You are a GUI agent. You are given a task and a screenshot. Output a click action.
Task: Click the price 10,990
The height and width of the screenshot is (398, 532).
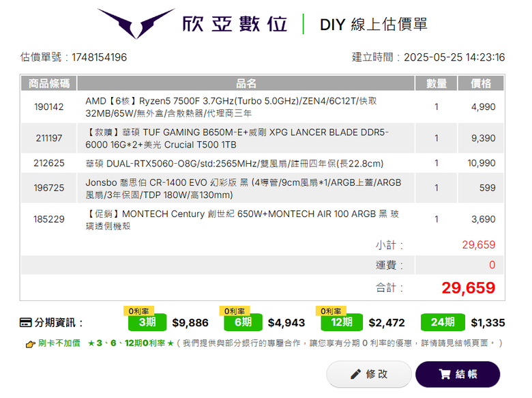482,163
